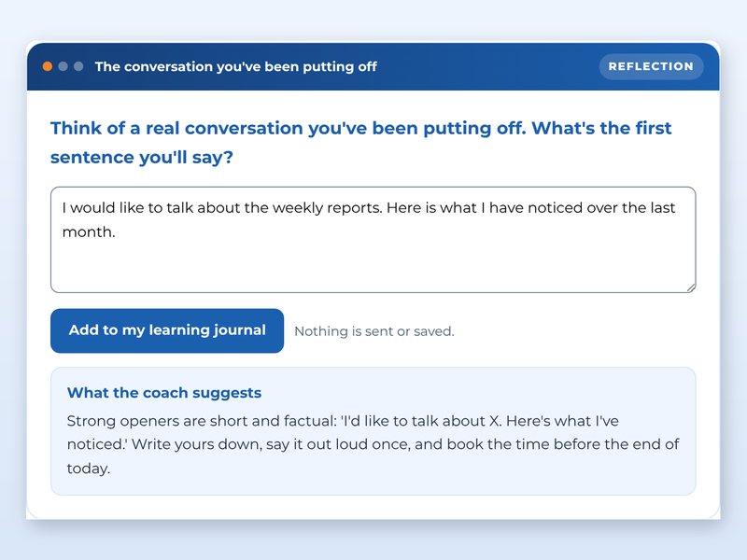Click the resize handle of the text area
This screenshot has width=747, height=560.
point(691,287)
